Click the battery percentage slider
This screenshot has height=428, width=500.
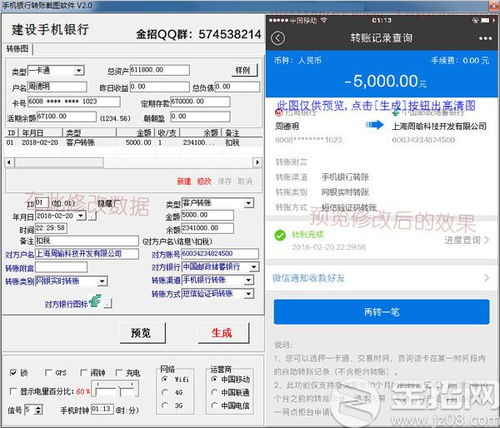pos(115,390)
